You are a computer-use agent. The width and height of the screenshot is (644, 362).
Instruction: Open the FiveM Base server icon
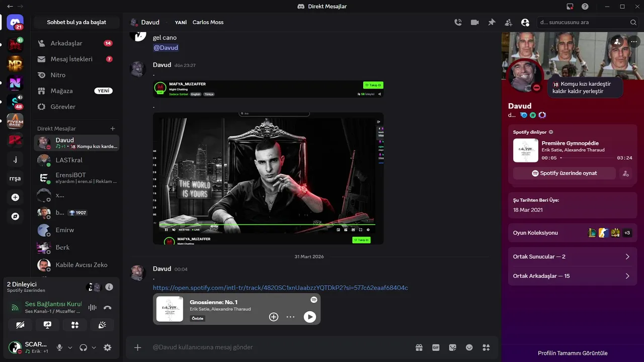point(15,121)
